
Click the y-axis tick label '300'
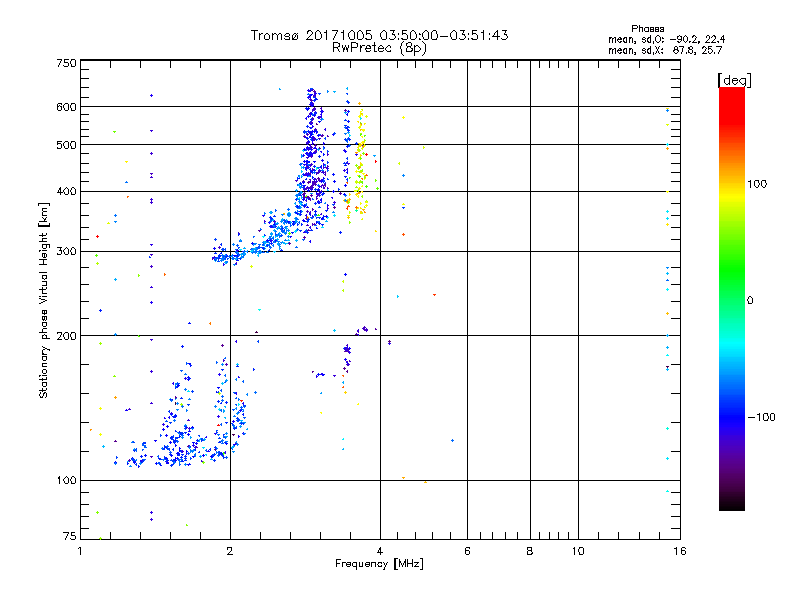coord(67,251)
